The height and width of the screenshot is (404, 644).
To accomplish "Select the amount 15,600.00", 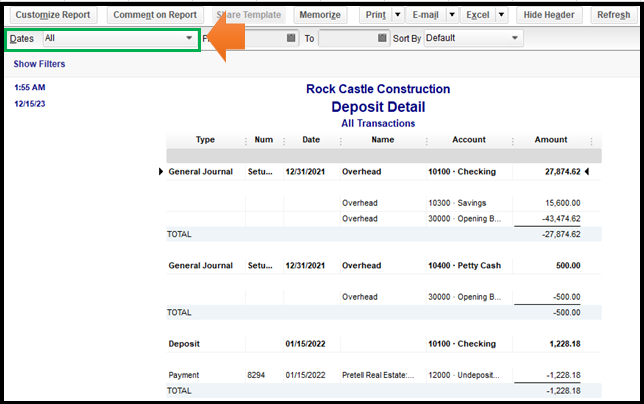I will 563,203.
